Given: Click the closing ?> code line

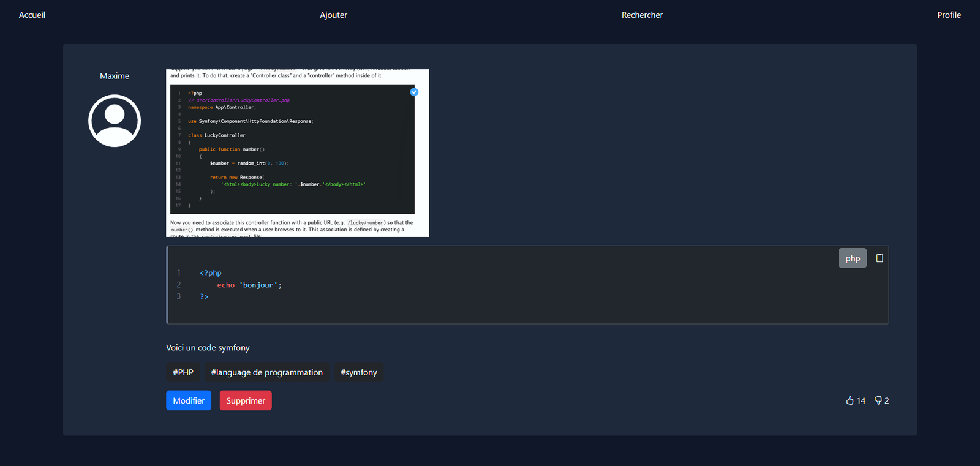Looking at the screenshot, I should 204,296.
